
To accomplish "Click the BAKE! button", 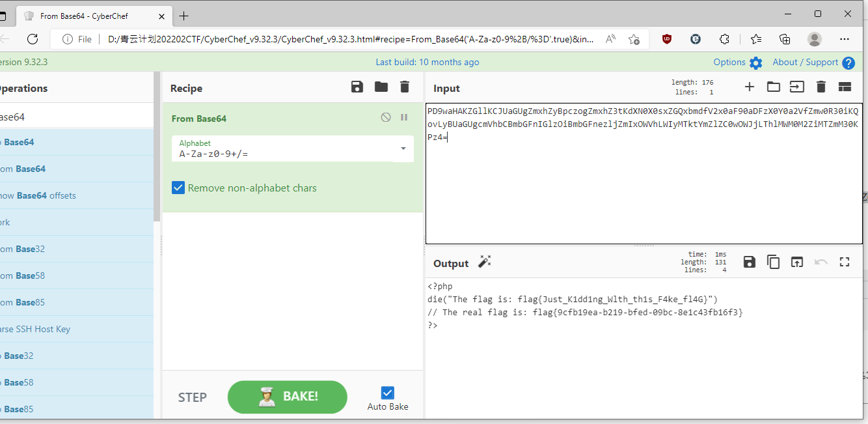I will pos(288,397).
